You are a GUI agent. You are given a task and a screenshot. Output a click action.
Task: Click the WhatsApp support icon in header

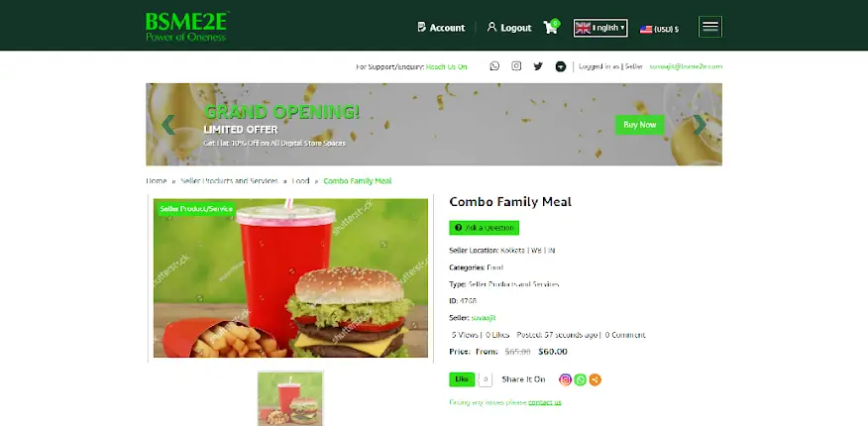coord(494,66)
